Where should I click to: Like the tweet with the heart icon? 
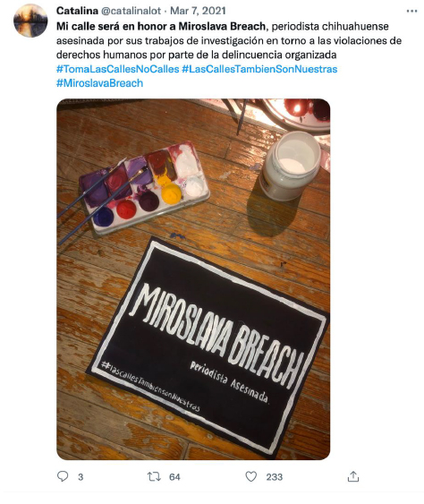pos(250,476)
